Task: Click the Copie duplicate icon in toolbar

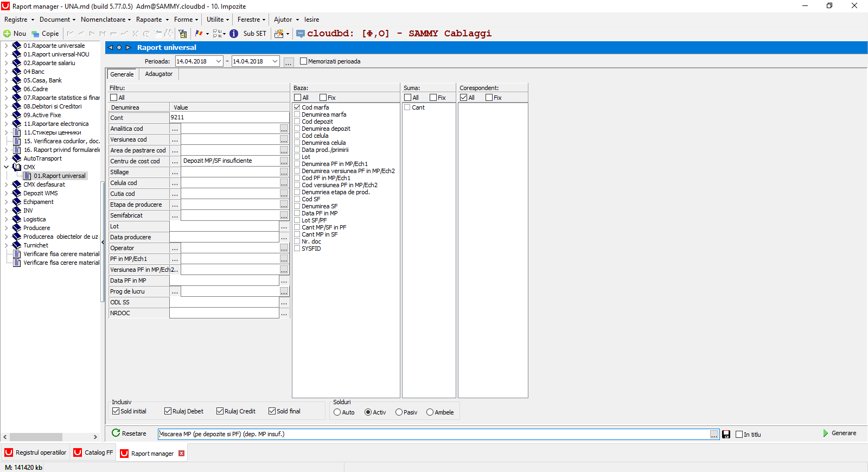Action: coord(36,34)
